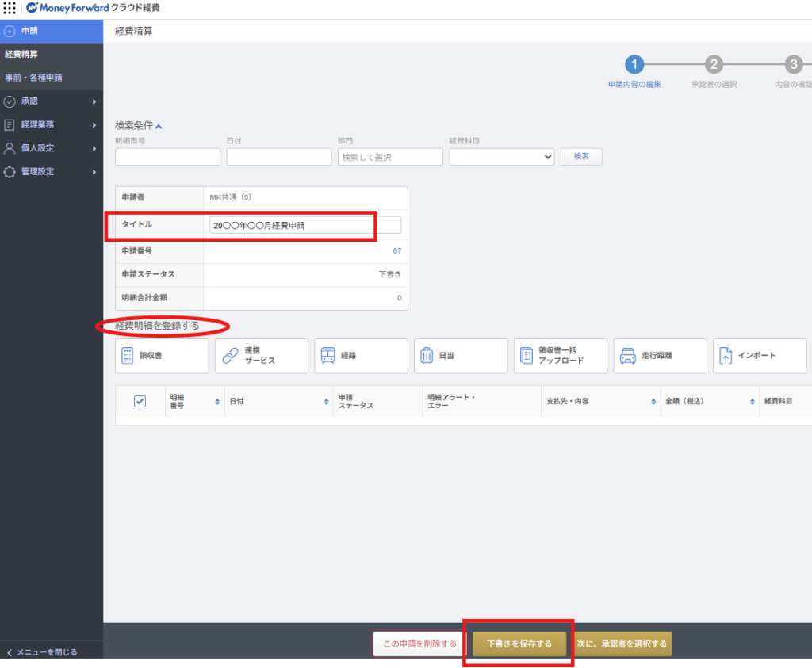
Task: Open 事前・各種申請 in sidebar
Action: coord(33,78)
